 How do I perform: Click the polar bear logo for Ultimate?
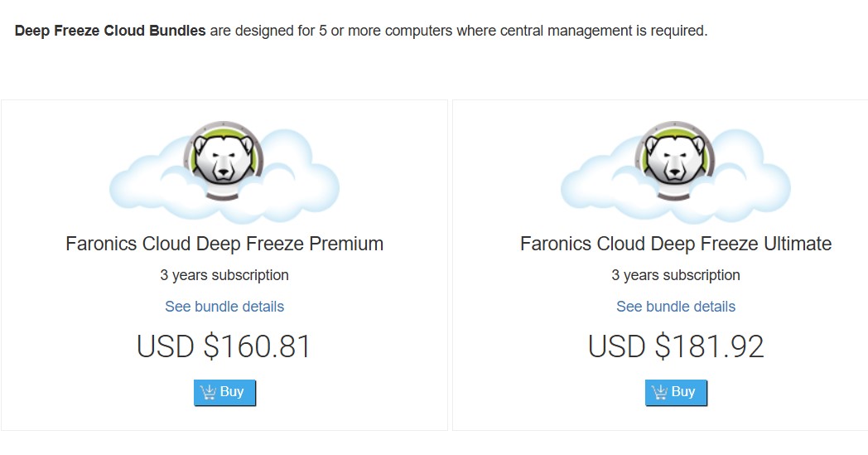coord(674,158)
